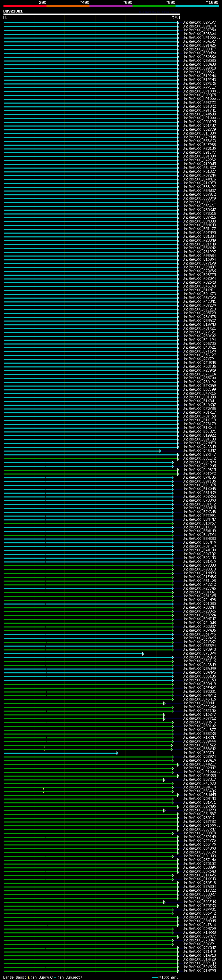Open hit UniRef100_Q2PEV7

tap(199, 23)
